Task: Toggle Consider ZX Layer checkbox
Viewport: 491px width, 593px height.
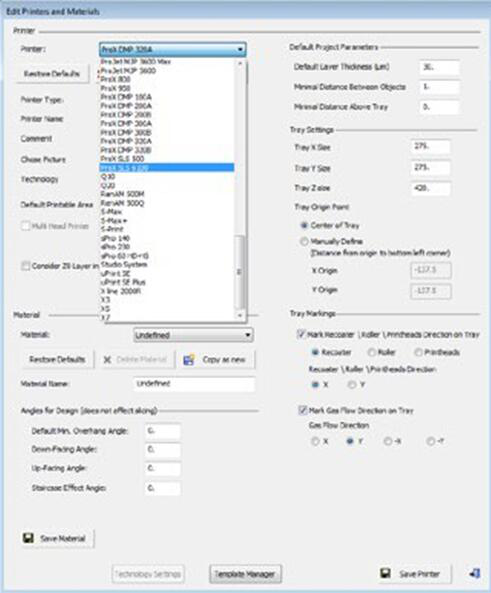Action: [25, 266]
